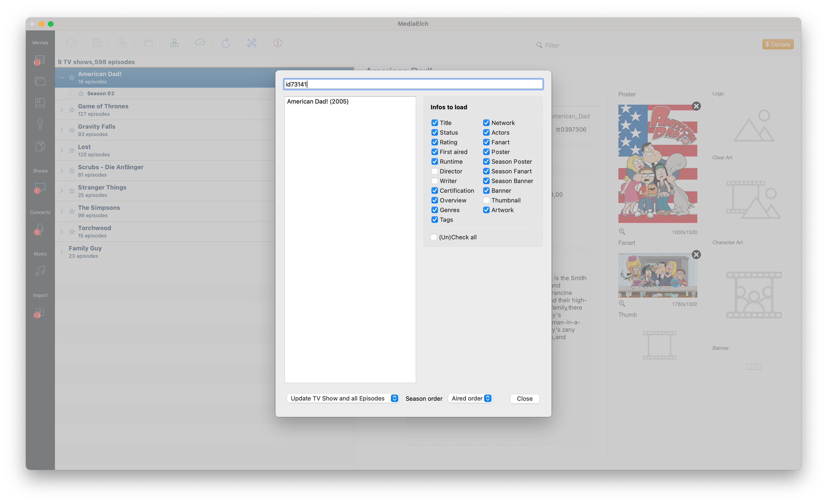Click the fanart dinner scene thumbnail

pos(657,275)
